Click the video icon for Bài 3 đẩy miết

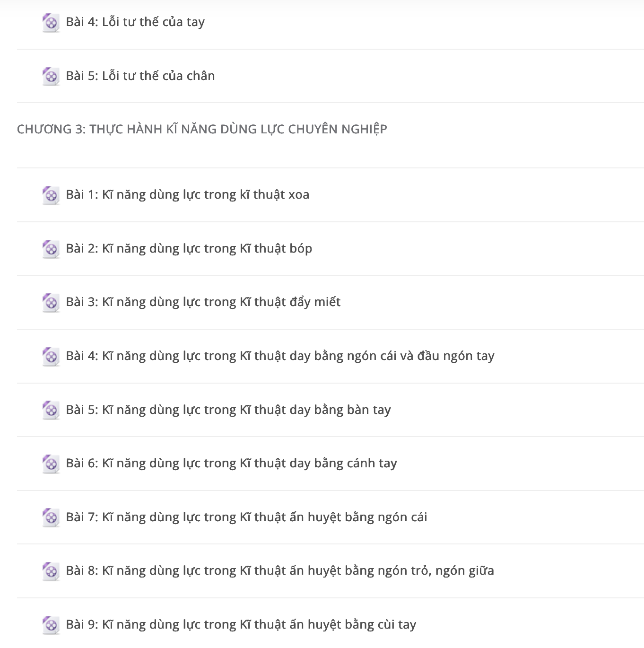(51, 302)
